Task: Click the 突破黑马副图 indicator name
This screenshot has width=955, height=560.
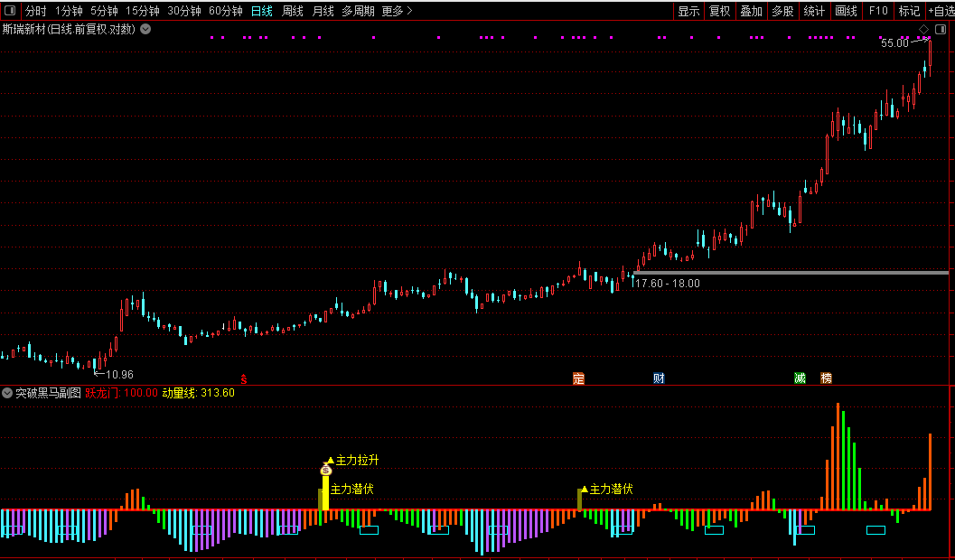Action: coord(48,393)
